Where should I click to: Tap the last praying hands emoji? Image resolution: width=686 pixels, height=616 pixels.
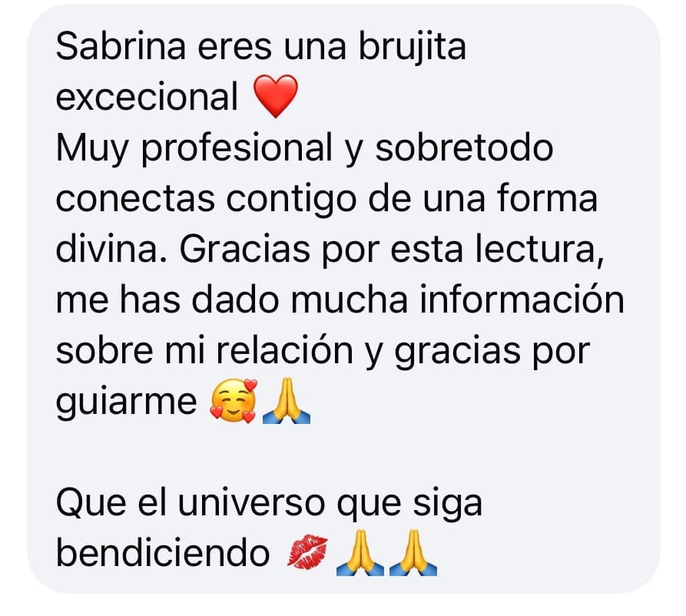click(x=413, y=552)
